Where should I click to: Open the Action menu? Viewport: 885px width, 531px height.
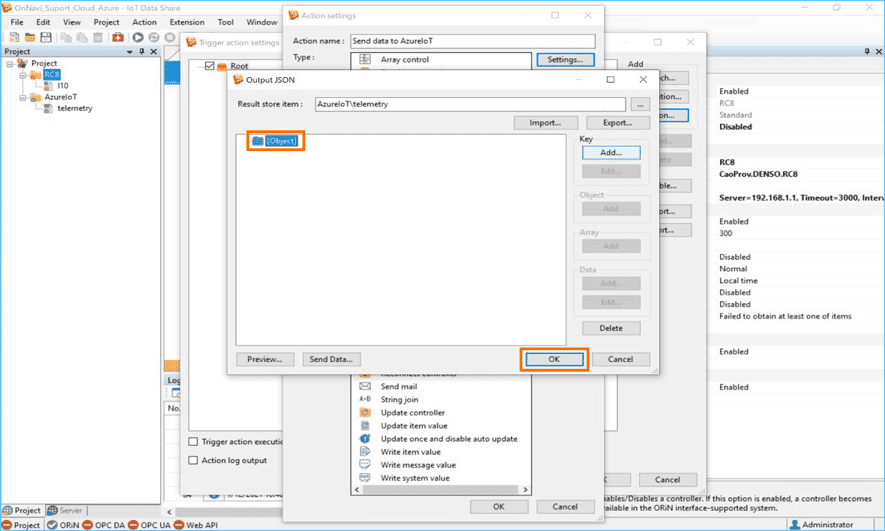tap(144, 22)
